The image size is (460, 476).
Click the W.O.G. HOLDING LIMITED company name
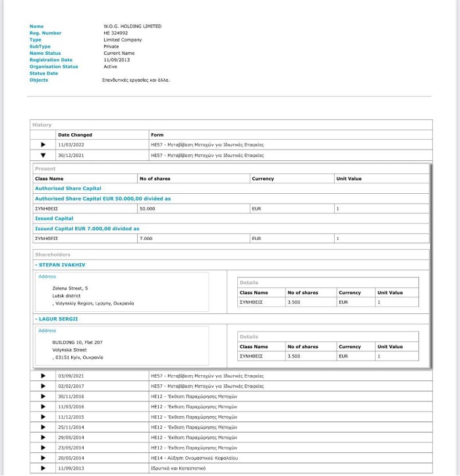pos(132,26)
